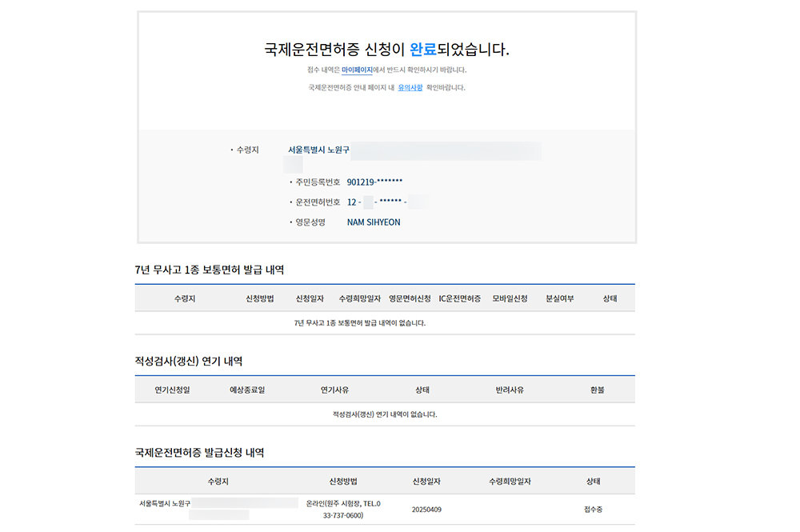Select the 예상종료일 column header
Screen dimensions: 800x532
(247, 390)
